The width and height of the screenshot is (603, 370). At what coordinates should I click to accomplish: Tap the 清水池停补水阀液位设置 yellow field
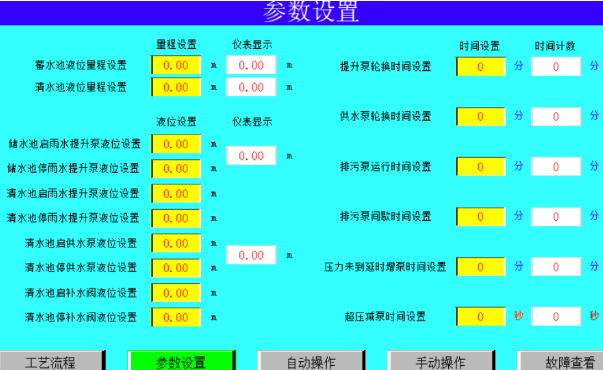coord(176,317)
